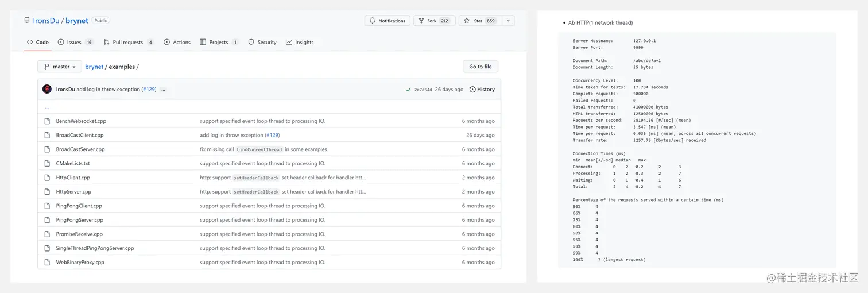
Task: Switch to the Issues tab
Action: coord(76,42)
